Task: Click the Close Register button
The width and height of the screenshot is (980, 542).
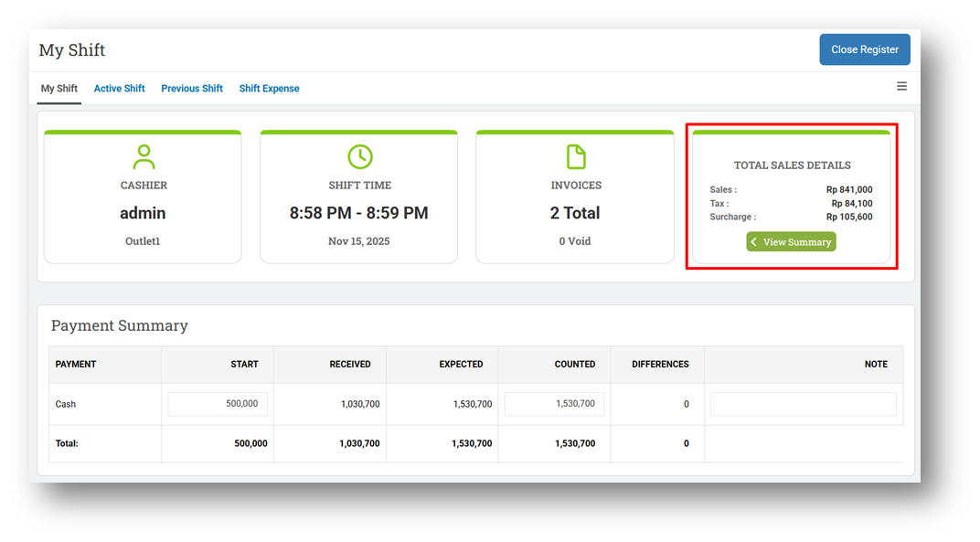Action: point(865,49)
